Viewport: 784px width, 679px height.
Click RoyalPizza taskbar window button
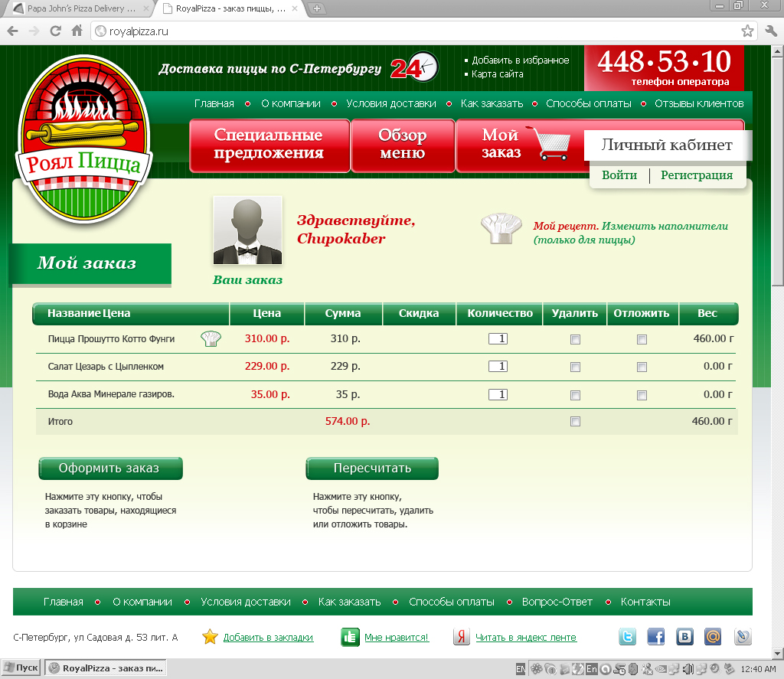click(x=106, y=668)
